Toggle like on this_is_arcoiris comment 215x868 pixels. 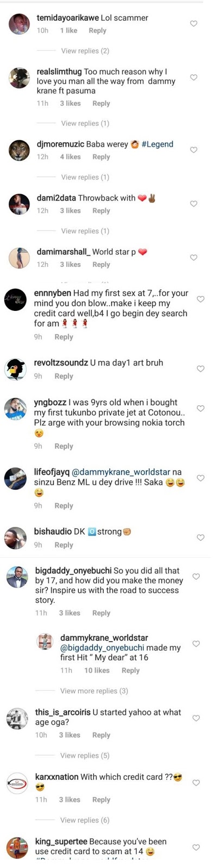coord(196,718)
